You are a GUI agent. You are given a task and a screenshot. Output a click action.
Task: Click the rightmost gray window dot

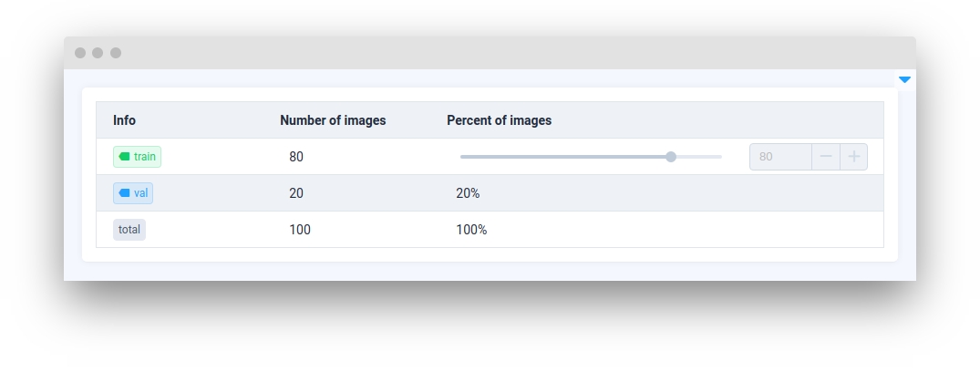click(x=116, y=53)
